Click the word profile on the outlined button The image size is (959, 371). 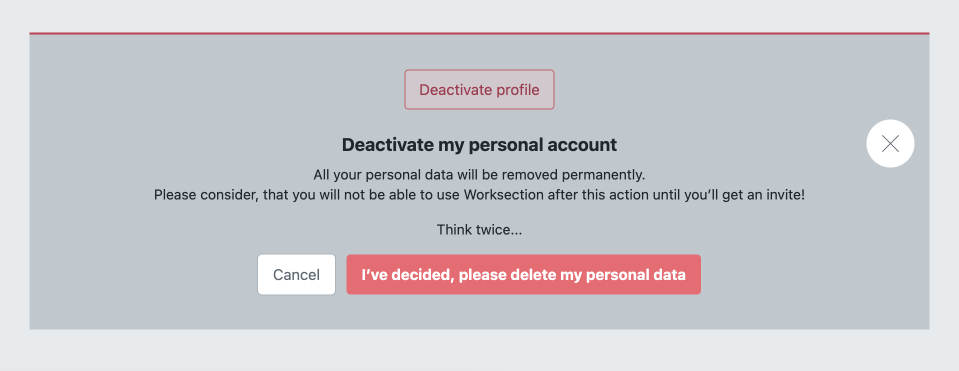(517, 90)
